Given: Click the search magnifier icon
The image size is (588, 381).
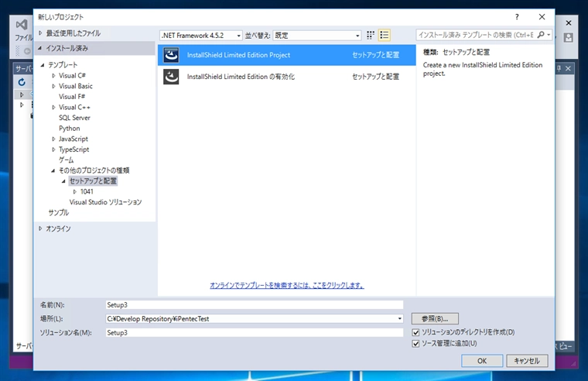Looking at the screenshot, I should pos(541,35).
